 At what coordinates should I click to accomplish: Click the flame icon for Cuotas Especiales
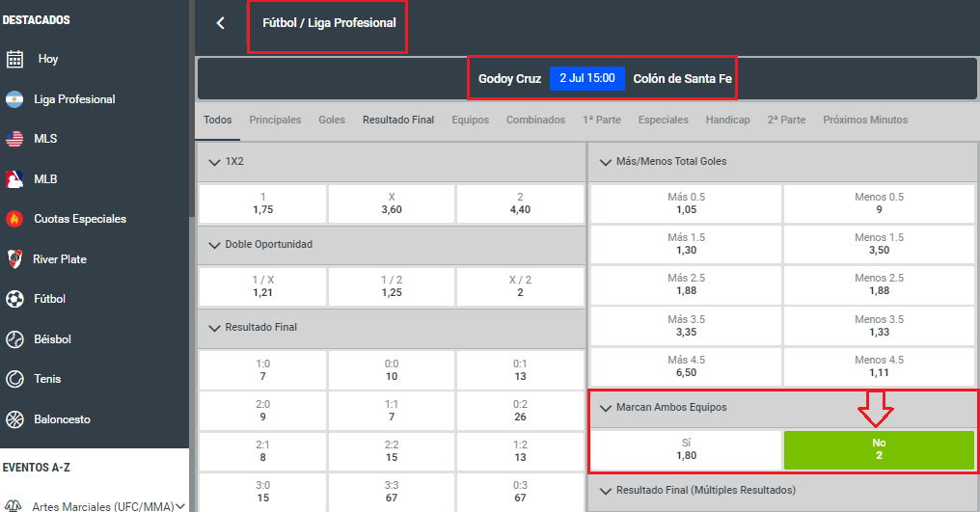point(14,219)
